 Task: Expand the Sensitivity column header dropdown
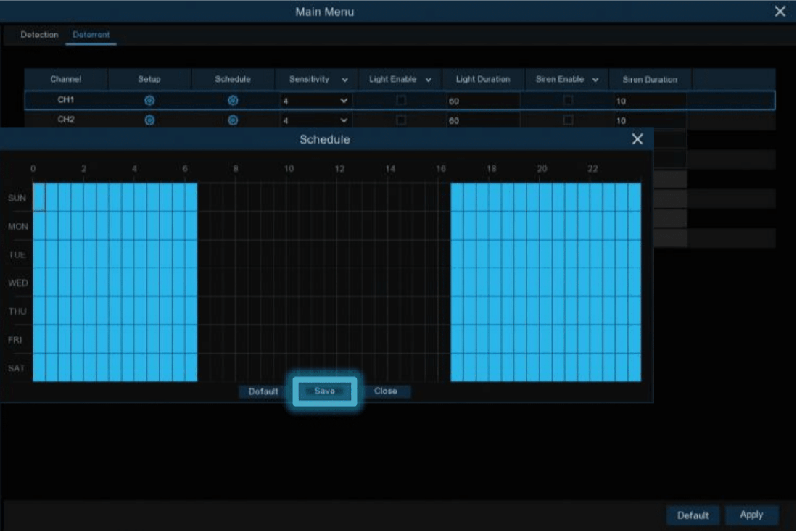point(344,80)
